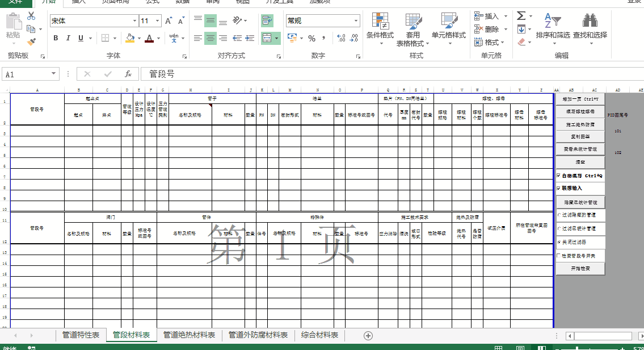Apply percent style format

[x=312, y=38]
